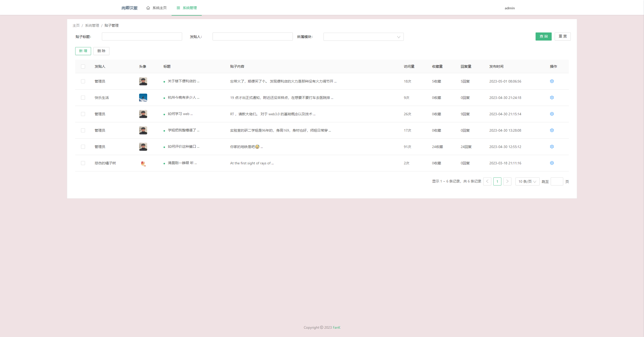This screenshot has width=644, height=337.
Task: Click gear icon on 清晨刚一睁眼 row
Action: tap(552, 163)
